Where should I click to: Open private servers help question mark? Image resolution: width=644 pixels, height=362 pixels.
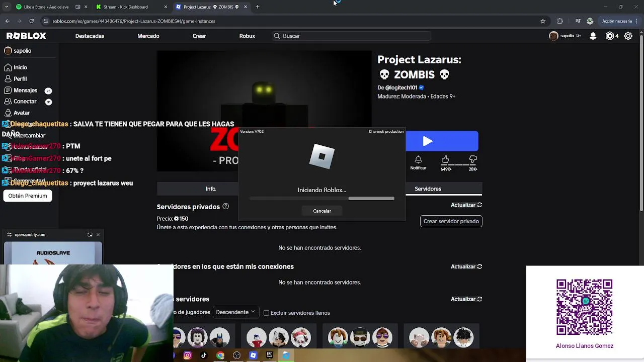(225, 206)
